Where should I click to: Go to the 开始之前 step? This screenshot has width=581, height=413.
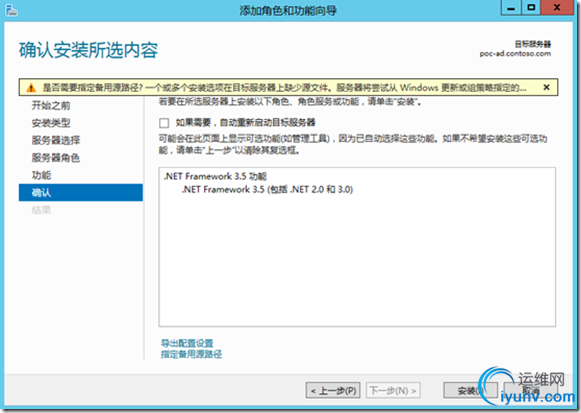point(51,106)
